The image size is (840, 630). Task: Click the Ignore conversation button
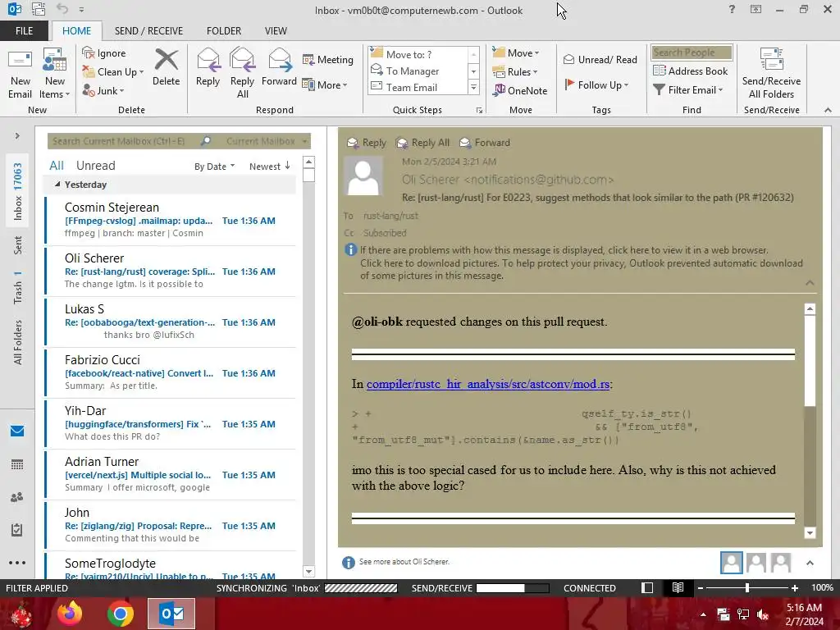tap(104, 53)
